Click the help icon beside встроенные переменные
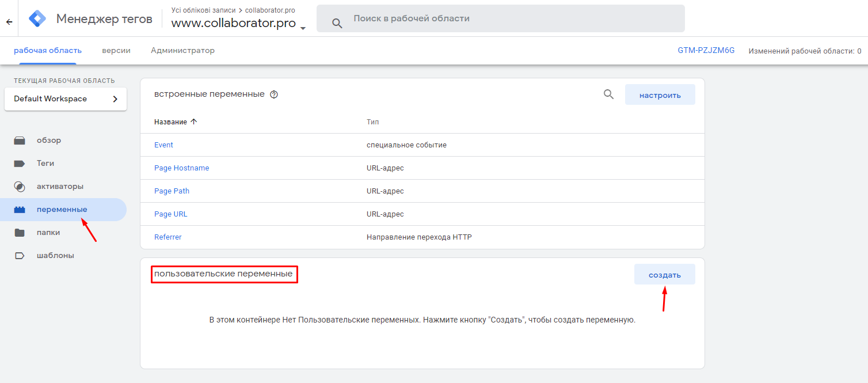868x383 pixels. tap(274, 95)
